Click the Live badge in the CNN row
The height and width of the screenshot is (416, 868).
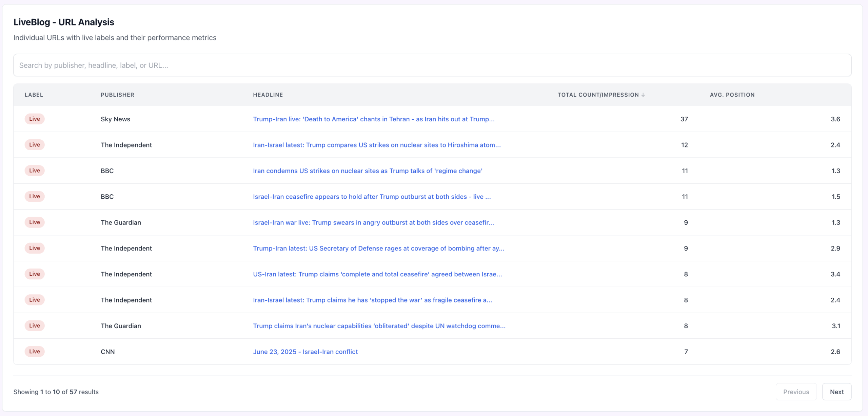coord(34,352)
